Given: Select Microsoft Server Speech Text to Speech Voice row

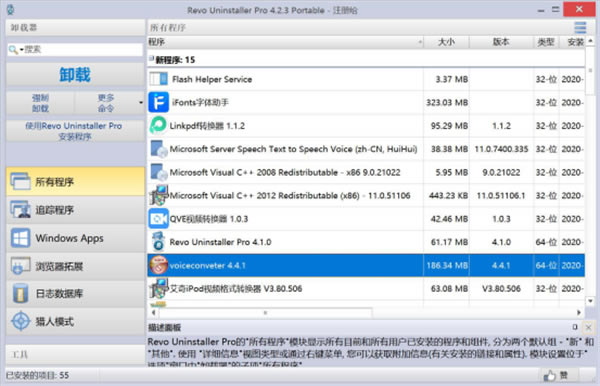Looking at the screenshot, I should 366,149.
